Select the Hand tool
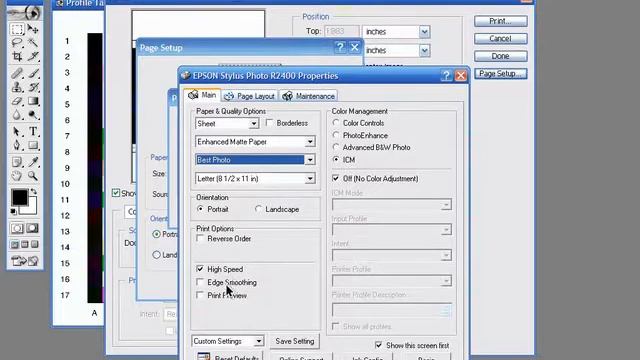This screenshot has height=360, width=640. pyautogui.click(x=17, y=176)
